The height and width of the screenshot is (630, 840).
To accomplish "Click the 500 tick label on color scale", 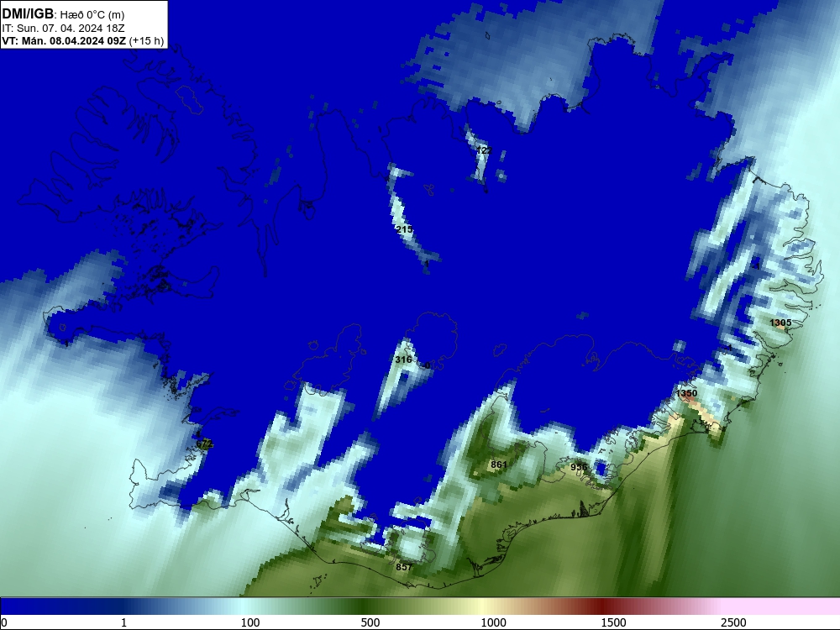I will (370, 622).
